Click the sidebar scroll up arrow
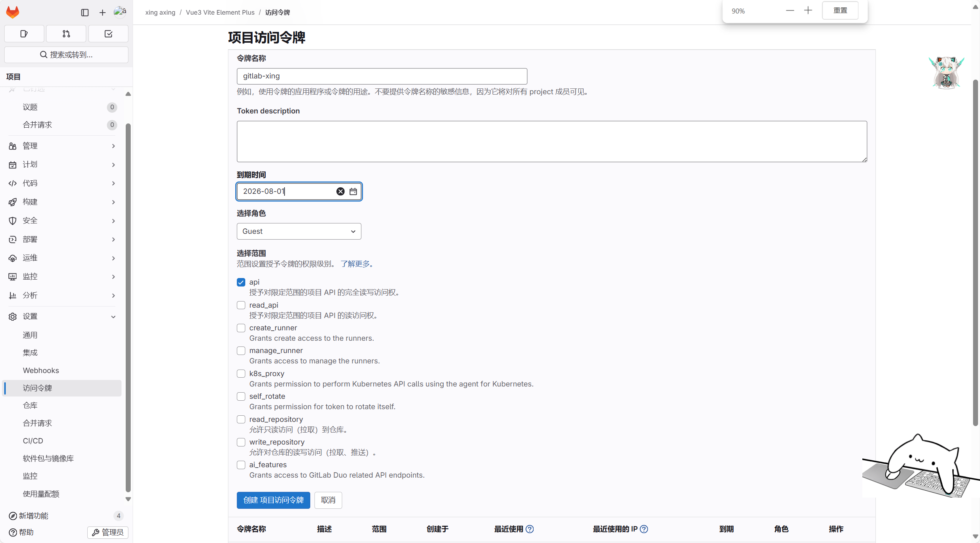This screenshot has width=980, height=543. coord(128,94)
